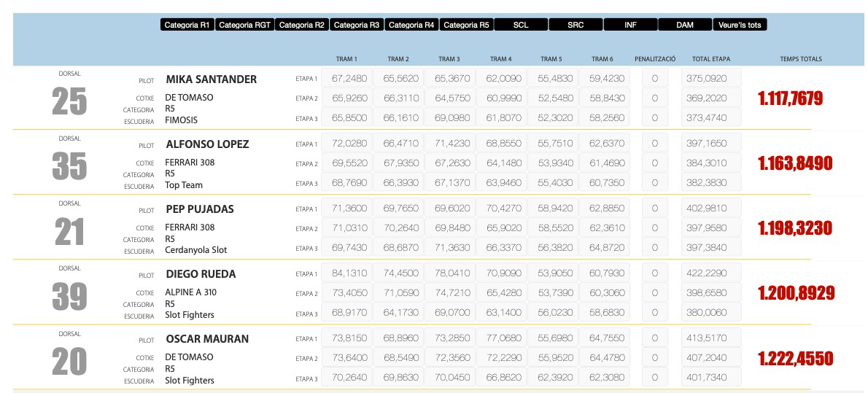The image size is (868, 393).
Task: Click dorsal number 35
Action: pos(69,166)
